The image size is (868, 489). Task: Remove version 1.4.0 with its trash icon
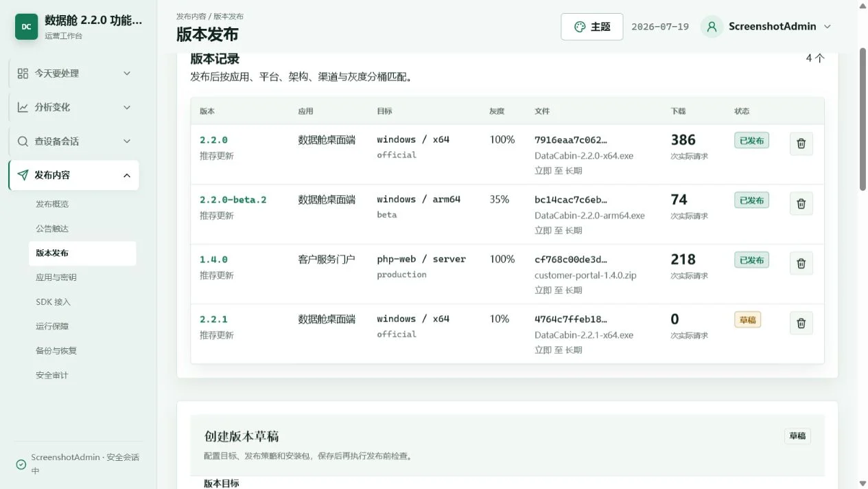tap(801, 264)
